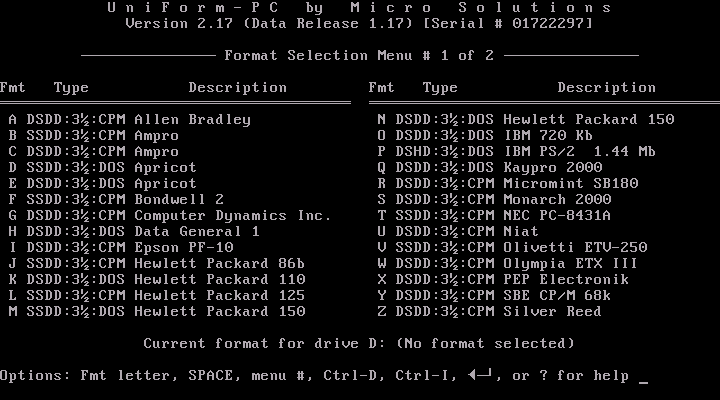Image resolution: width=720 pixels, height=400 pixels.
Task: Select format D SSDD Apricot row
Action: pyautogui.click(x=102, y=167)
